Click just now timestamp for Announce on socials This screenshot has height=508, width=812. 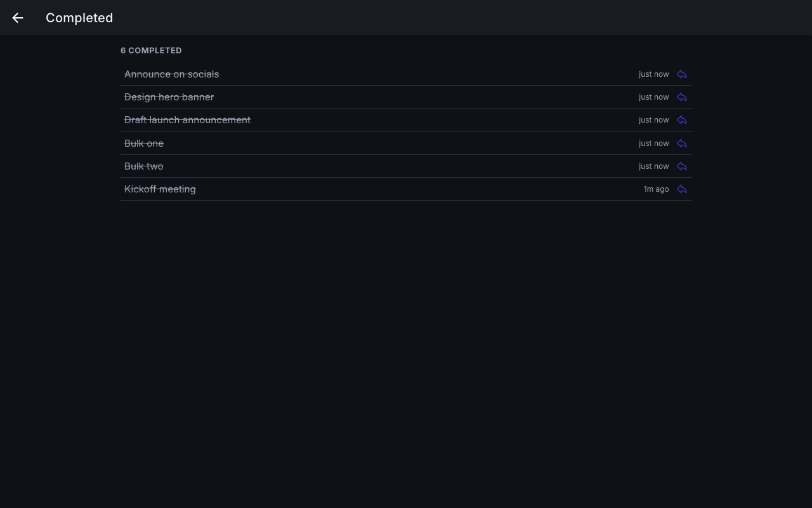pyautogui.click(x=653, y=74)
